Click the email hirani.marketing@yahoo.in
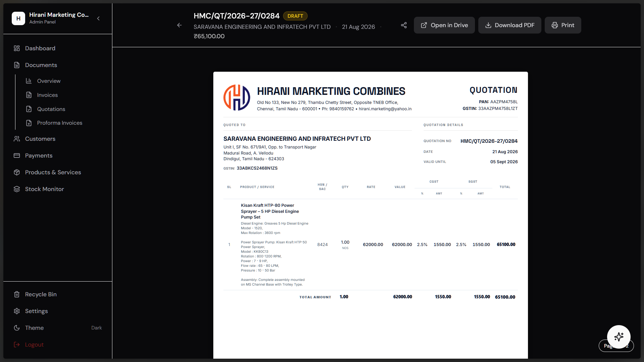Viewport: 644px width, 362px height. click(385, 109)
